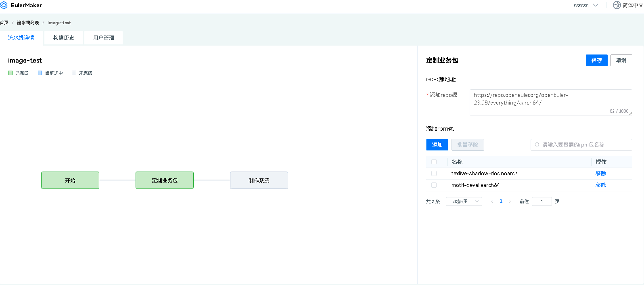
Task: Check the texlive-shadow-doc.noarch row checkbox
Action: pyautogui.click(x=434, y=173)
